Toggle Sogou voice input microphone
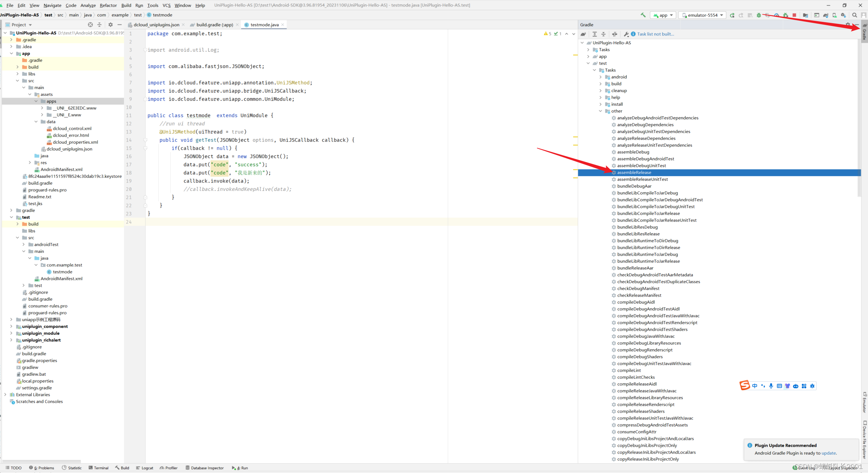Screen dimensions: 868x473 click(771, 386)
